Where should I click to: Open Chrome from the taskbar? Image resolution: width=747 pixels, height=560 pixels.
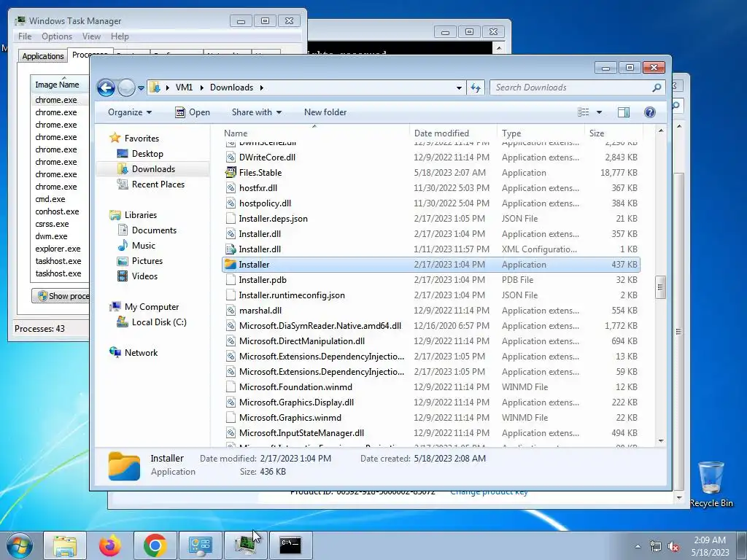(155, 545)
